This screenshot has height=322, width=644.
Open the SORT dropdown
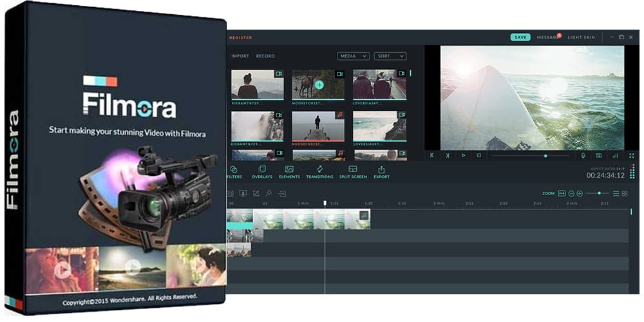click(390, 56)
